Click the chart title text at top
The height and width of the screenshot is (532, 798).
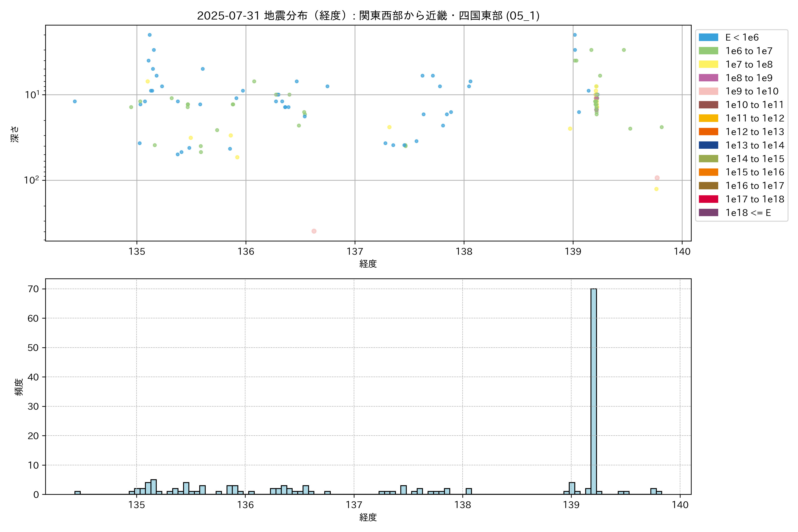coord(368,16)
